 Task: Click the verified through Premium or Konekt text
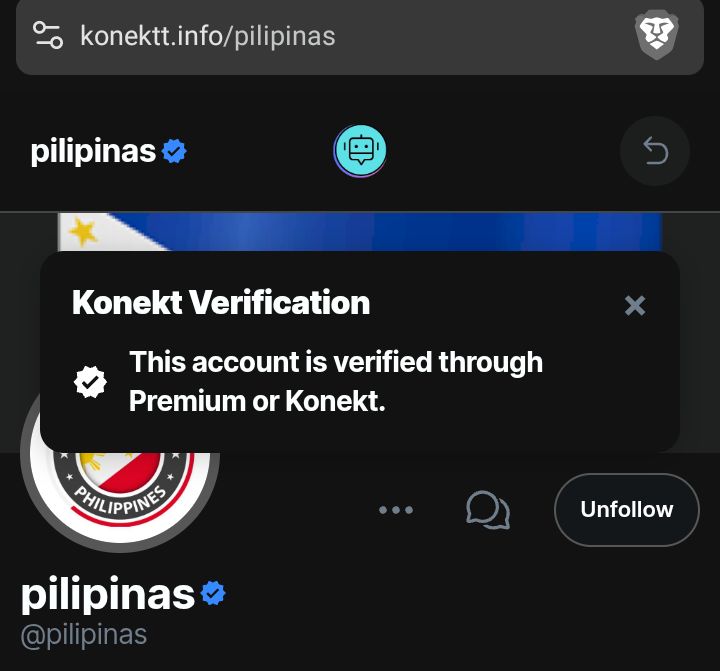pos(336,381)
